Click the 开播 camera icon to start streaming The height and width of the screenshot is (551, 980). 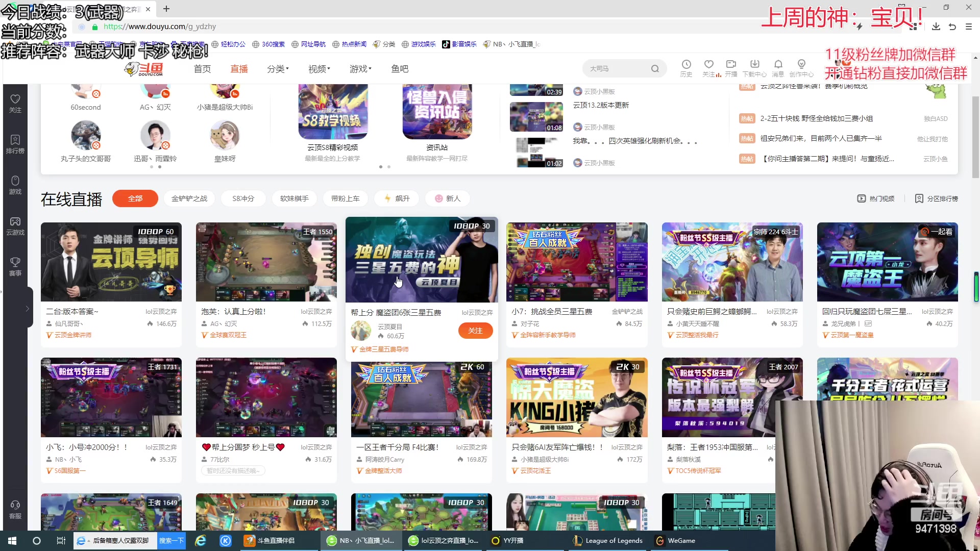[731, 68]
